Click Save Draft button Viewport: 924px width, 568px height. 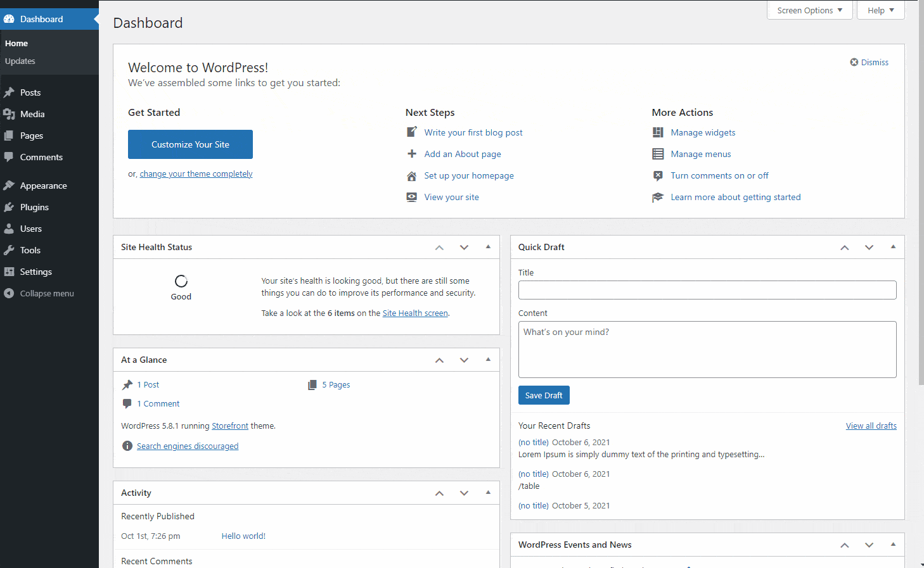click(x=544, y=395)
